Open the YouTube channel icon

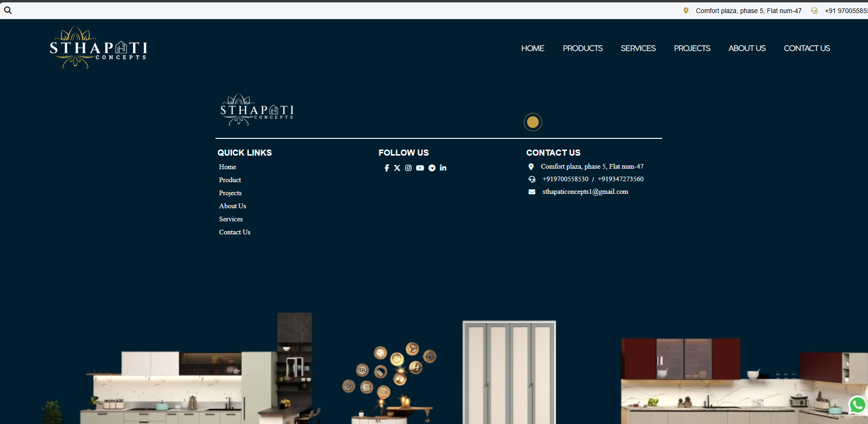pyautogui.click(x=420, y=168)
